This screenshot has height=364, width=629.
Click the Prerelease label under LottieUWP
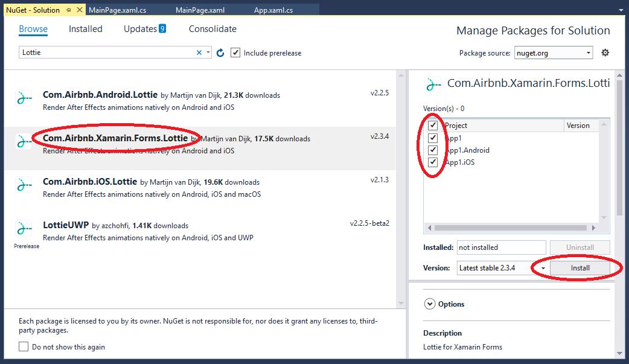tap(27, 246)
